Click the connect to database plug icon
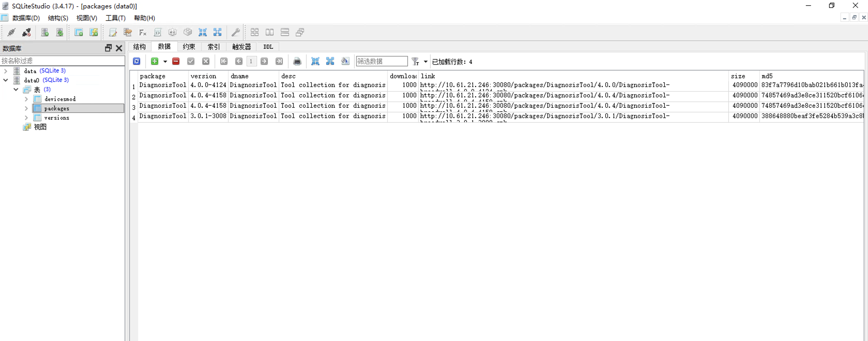868x341 pixels. coord(11,32)
